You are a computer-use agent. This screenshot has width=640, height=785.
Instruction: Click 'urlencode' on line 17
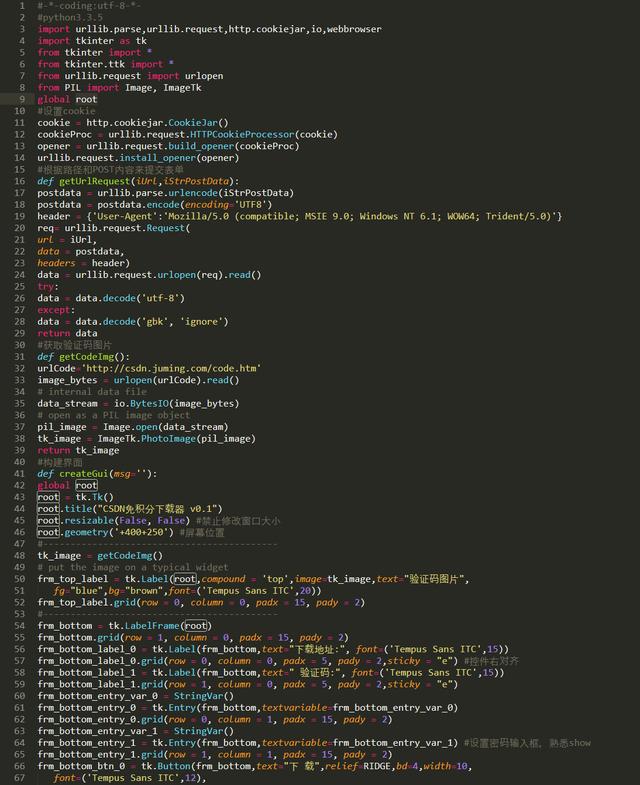[x=193, y=193]
